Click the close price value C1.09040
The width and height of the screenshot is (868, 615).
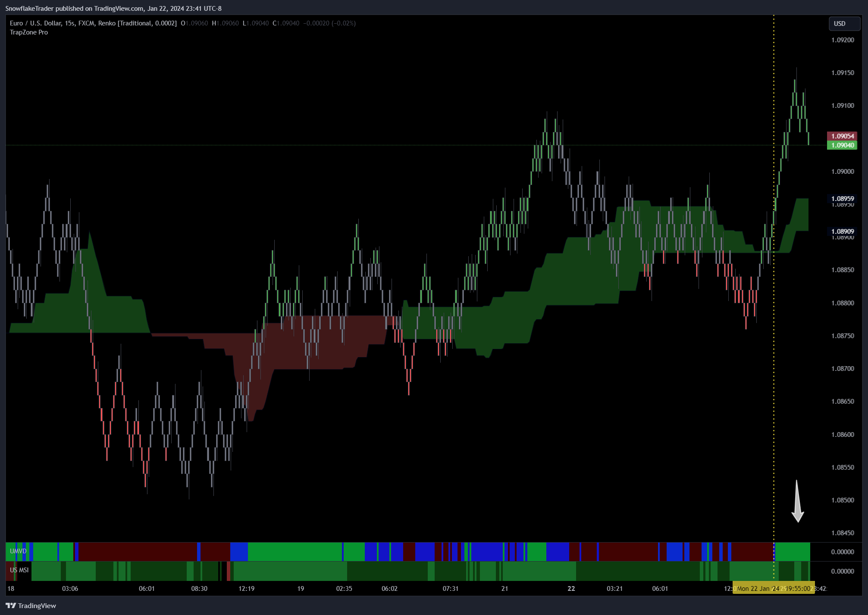286,23
